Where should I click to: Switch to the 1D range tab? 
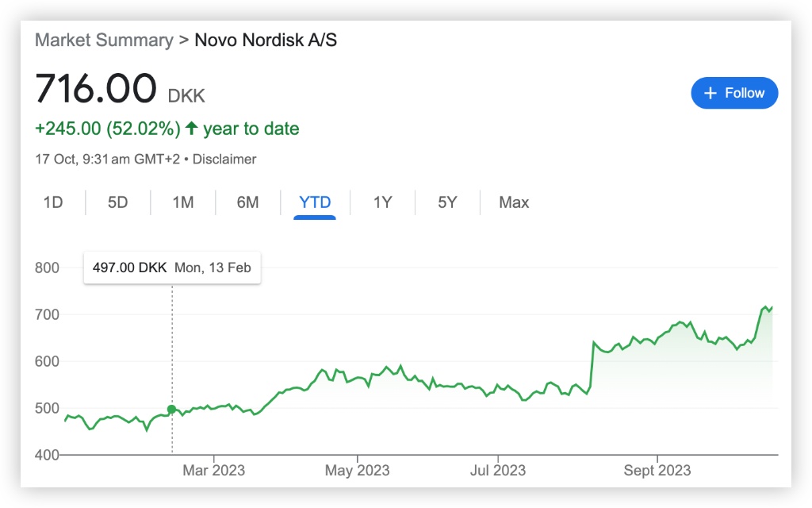[53, 202]
